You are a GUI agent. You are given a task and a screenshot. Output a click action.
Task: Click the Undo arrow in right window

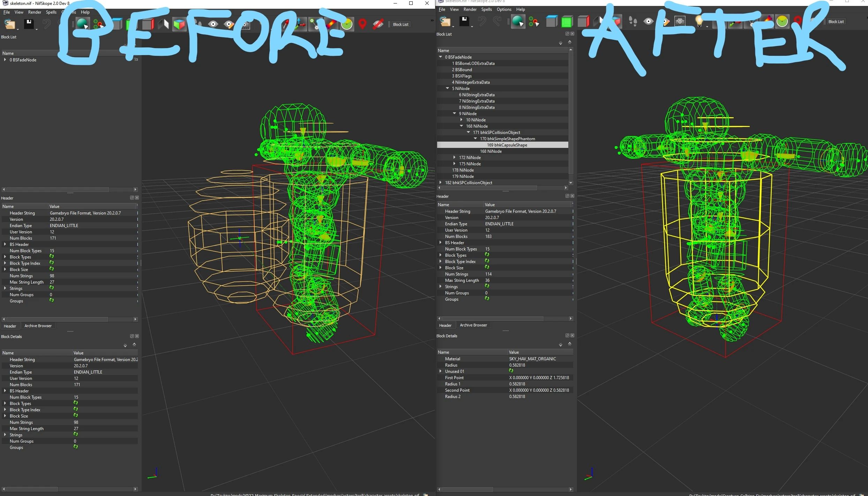point(482,21)
